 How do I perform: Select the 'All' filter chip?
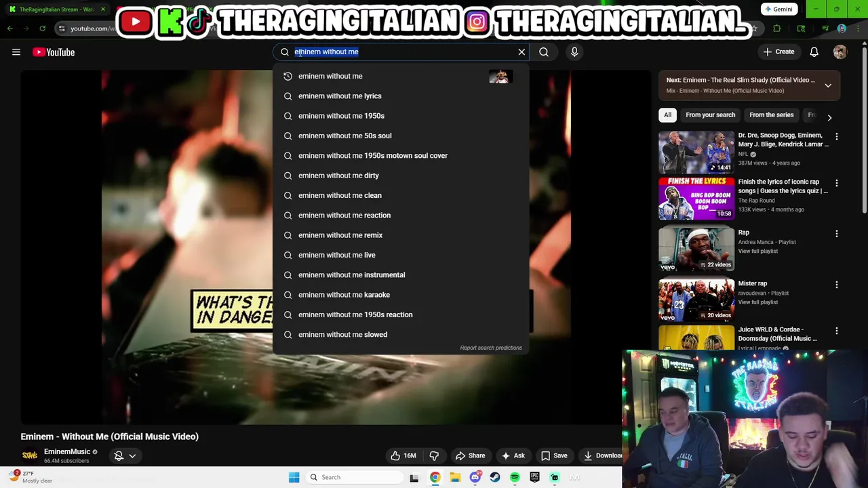[667, 115]
